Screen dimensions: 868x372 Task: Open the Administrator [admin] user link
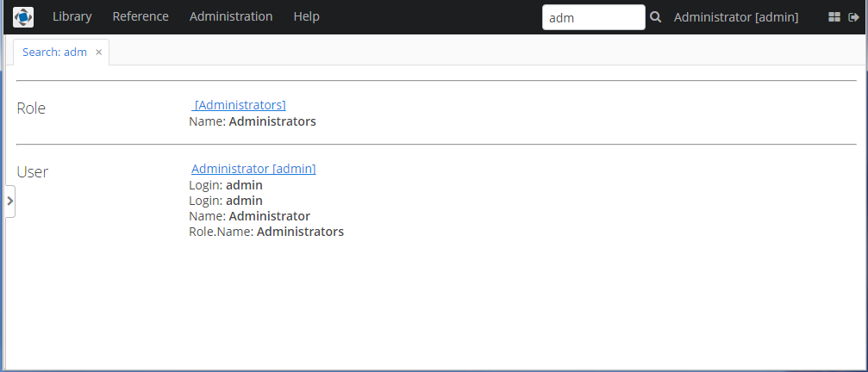(x=253, y=169)
